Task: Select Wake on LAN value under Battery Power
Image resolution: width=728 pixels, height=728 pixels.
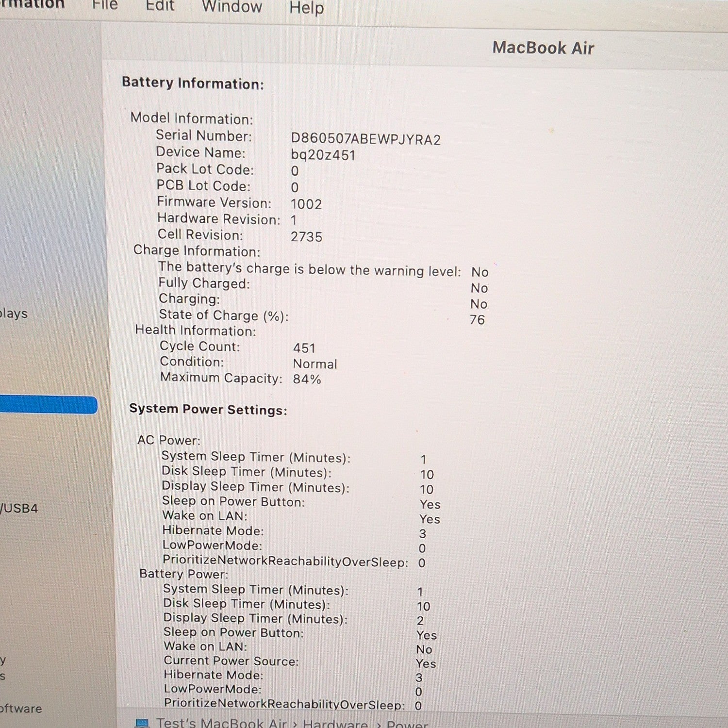Action: point(424,649)
